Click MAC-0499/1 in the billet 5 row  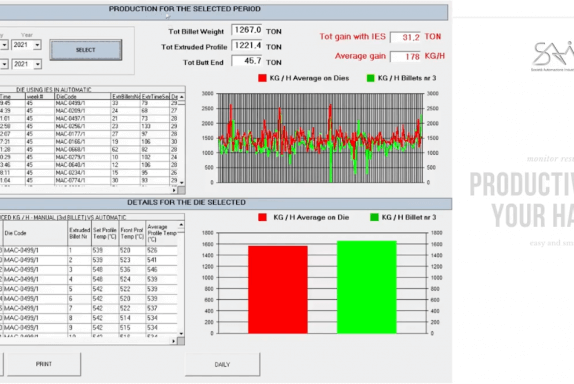[x=35, y=289]
